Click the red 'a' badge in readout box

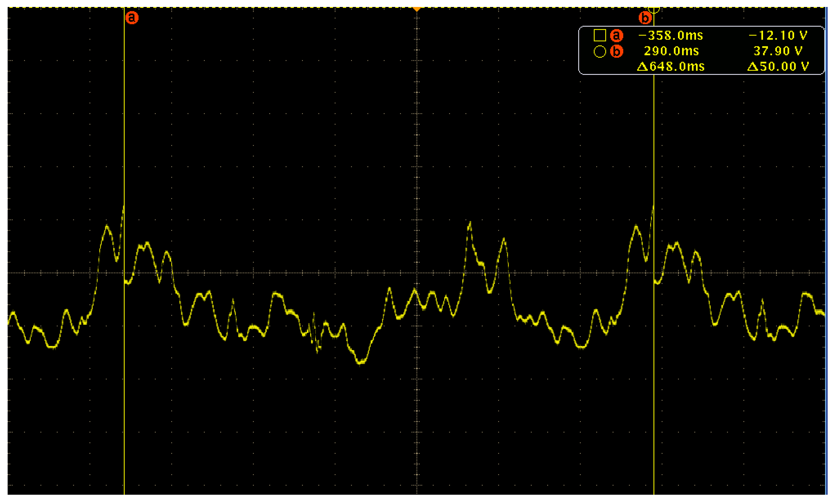(x=616, y=35)
